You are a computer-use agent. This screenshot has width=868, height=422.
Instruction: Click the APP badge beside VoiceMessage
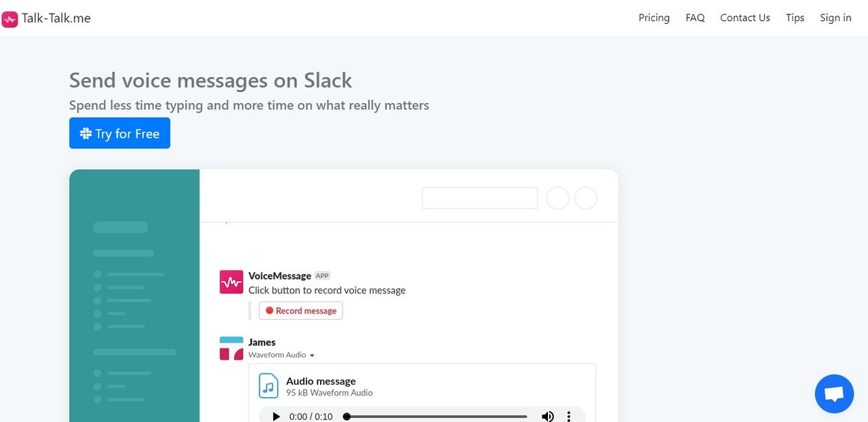pos(322,276)
